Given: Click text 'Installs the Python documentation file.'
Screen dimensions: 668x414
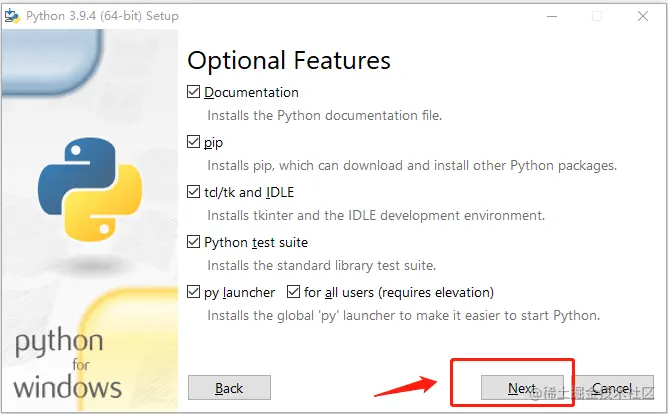Looking at the screenshot, I should point(325,115).
